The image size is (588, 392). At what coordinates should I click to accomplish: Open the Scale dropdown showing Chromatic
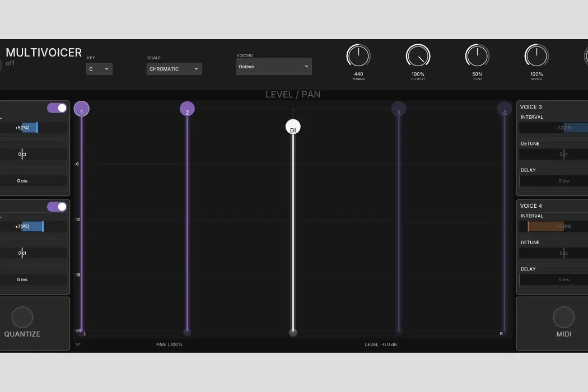tap(174, 69)
